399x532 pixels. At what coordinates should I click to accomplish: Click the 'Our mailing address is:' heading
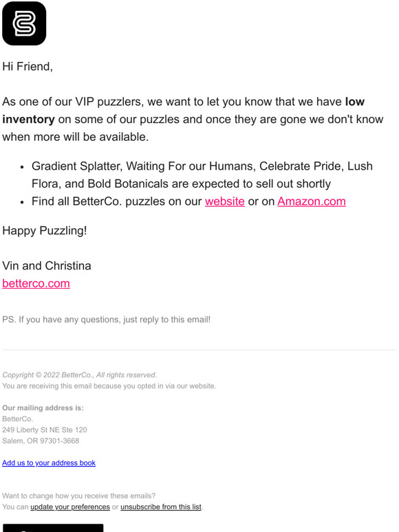click(43, 408)
